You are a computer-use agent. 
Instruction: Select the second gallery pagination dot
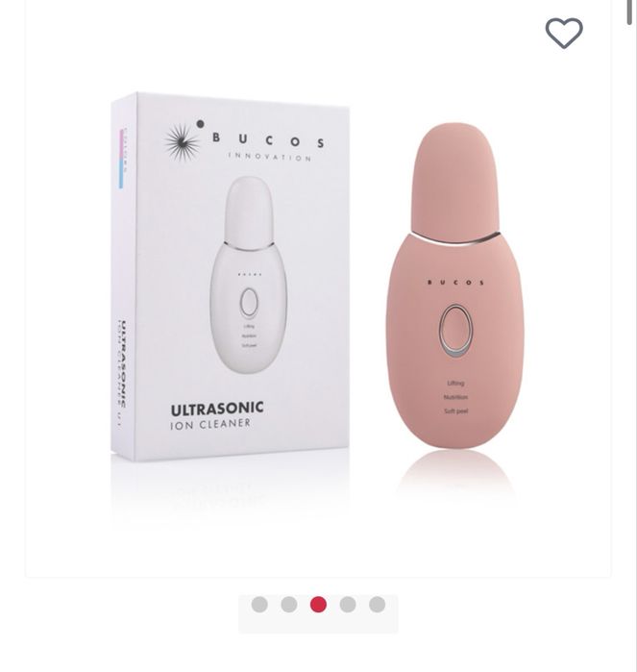pos(289,605)
